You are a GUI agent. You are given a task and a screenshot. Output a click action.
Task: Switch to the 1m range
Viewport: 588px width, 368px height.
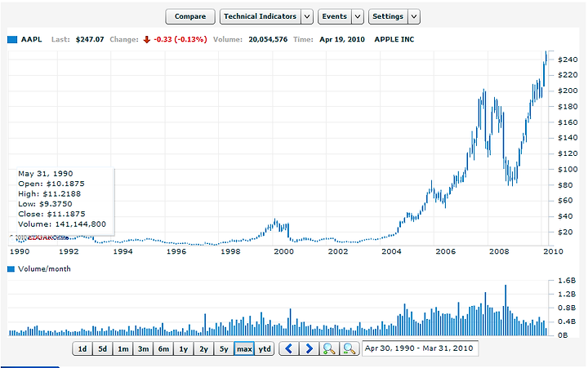coord(122,349)
